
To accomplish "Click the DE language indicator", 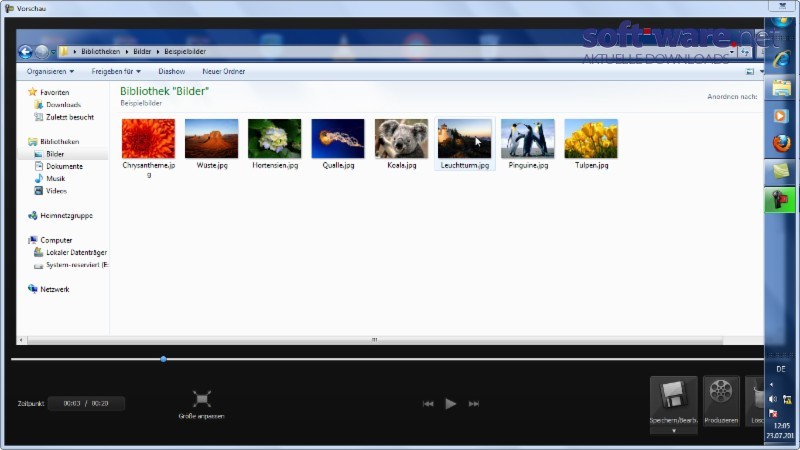I will 781,369.
